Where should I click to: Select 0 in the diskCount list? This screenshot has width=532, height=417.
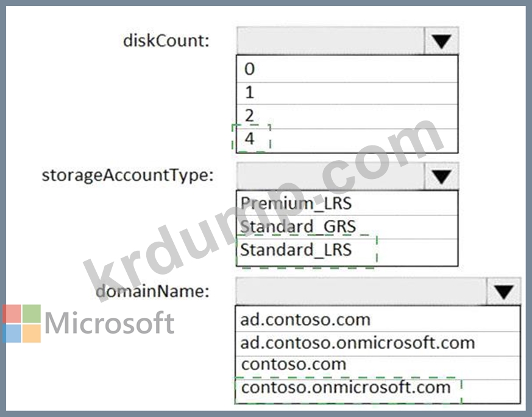pyautogui.click(x=347, y=69)
